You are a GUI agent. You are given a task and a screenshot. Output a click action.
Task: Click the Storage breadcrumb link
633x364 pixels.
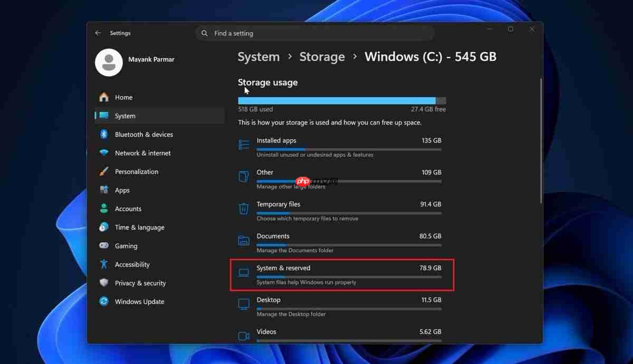(322, 57)
